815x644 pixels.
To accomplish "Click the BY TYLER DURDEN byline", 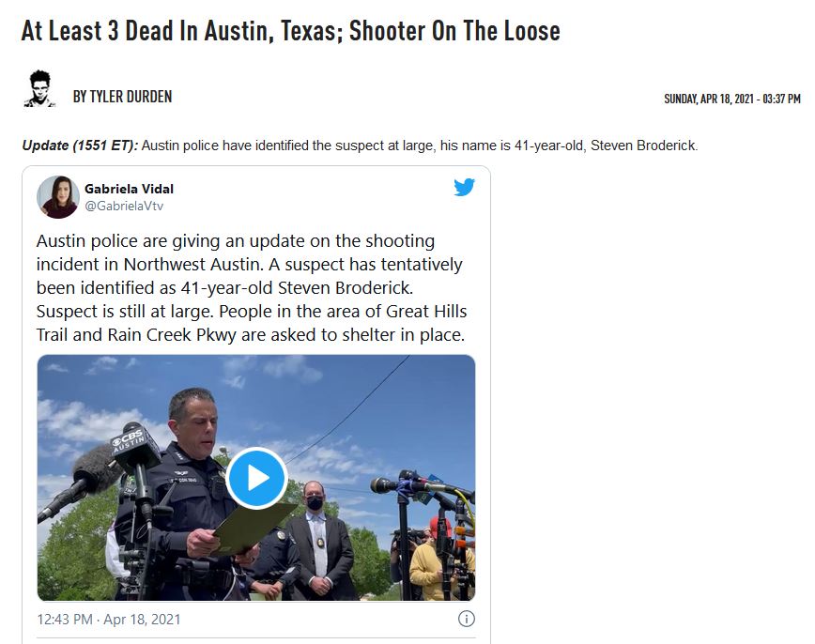I will coord(122,97).
